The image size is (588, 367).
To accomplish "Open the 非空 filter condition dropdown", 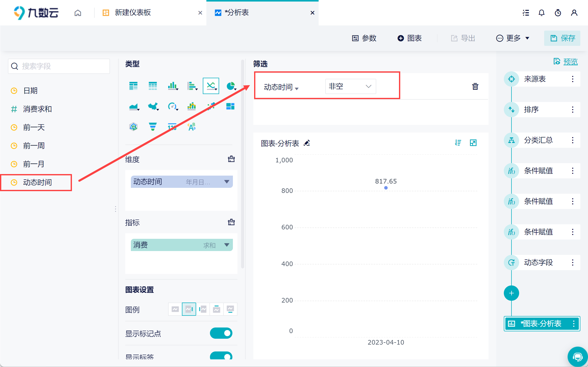I will click(350, 86).
